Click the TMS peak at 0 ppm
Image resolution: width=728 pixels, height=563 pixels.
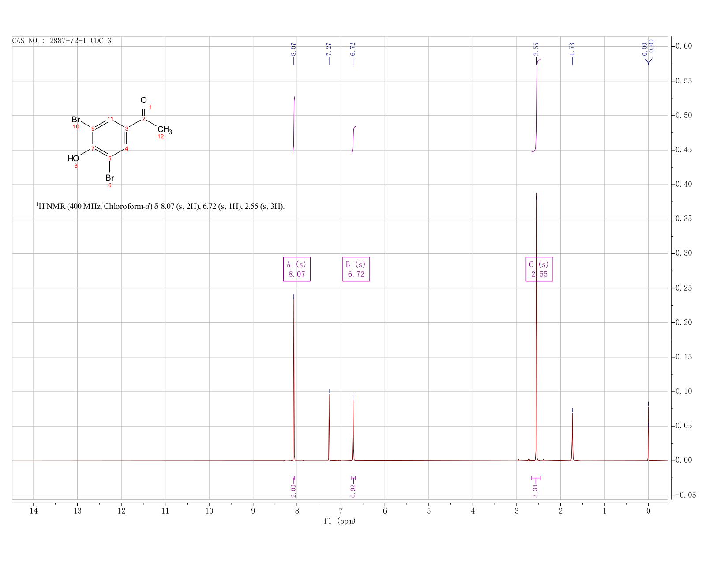(648, 434)
